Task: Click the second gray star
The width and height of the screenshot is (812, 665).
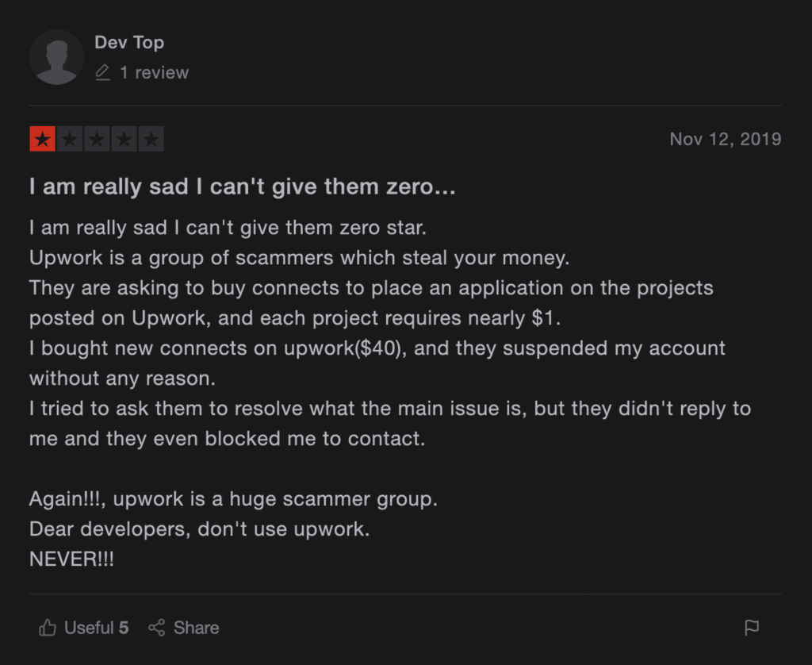Action: 70,140
